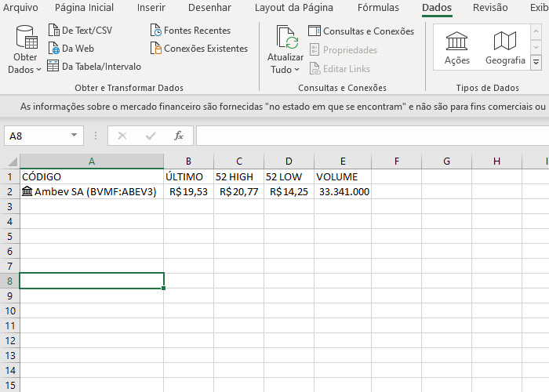Expand the Tipos de Dados gallery
The width and height of the screenshot is (549, 392).
(536, 63)
